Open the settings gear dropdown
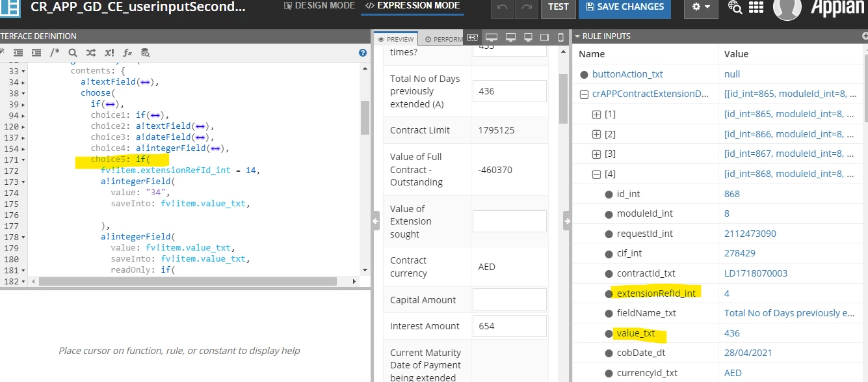Screen dimensions: 868x382 tap(701, 7)
